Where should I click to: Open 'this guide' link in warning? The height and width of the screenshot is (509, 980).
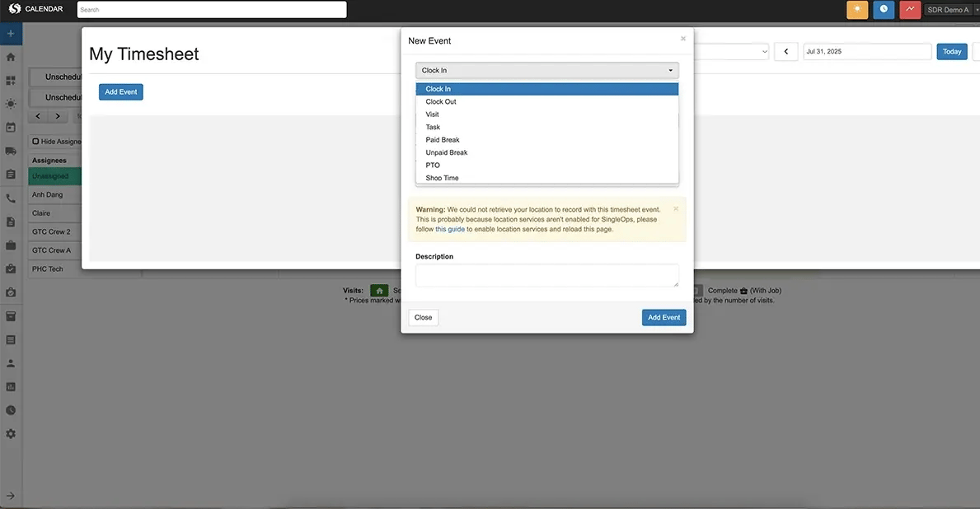coord(450,230)
